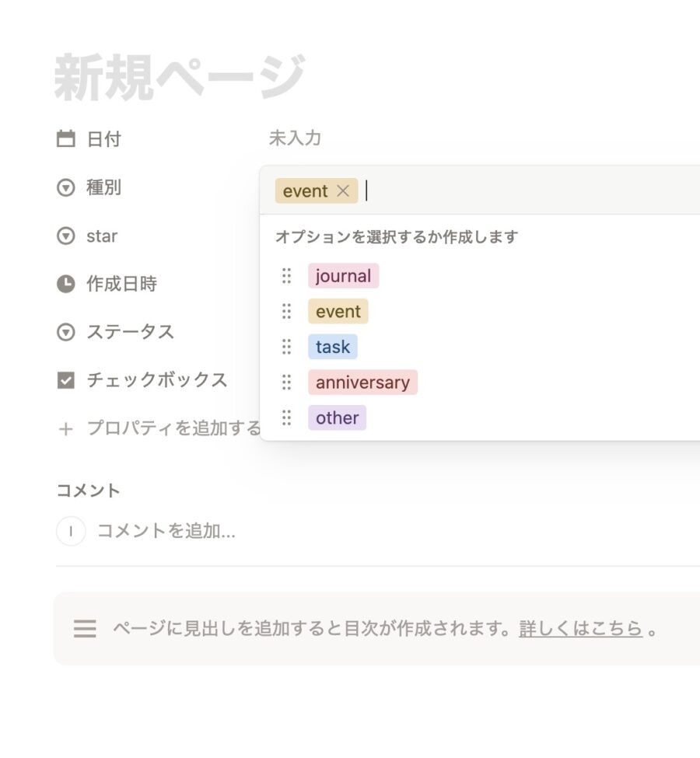This screenshot has width=700, height=758.
Task: Click the drag handle next to other
Action: (286, 417)
